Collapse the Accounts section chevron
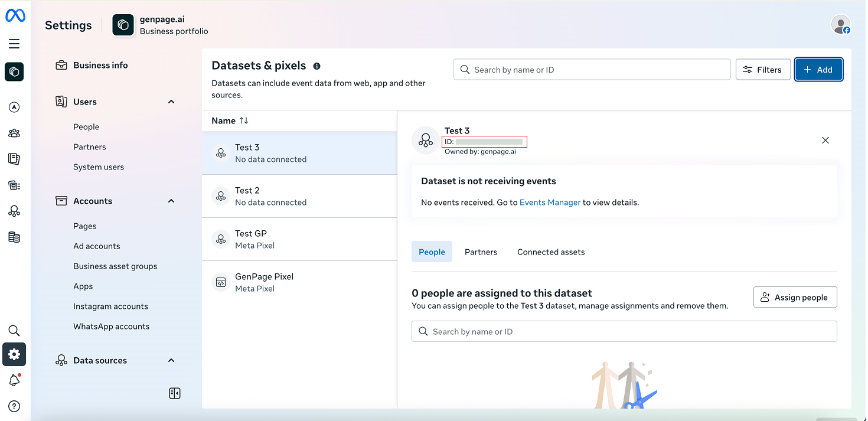Image resolution: width=868 pixels, height=421 pixels. point(171,201)
